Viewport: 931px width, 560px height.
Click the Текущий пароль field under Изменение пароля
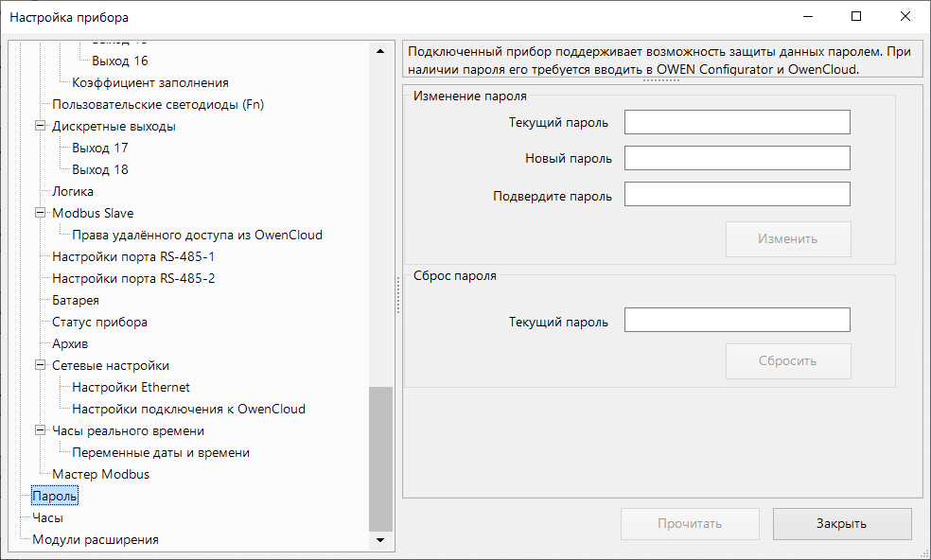(737, 123)
